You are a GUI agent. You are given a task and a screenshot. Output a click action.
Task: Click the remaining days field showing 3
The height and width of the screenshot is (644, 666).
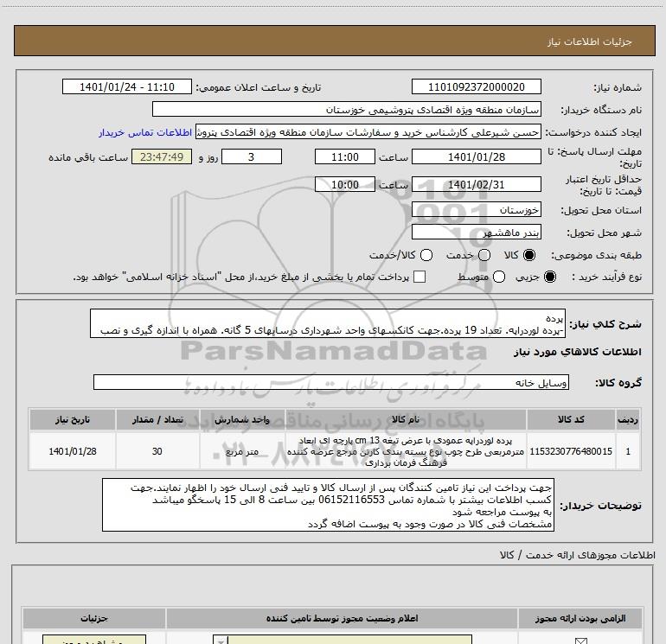(252, 156)
